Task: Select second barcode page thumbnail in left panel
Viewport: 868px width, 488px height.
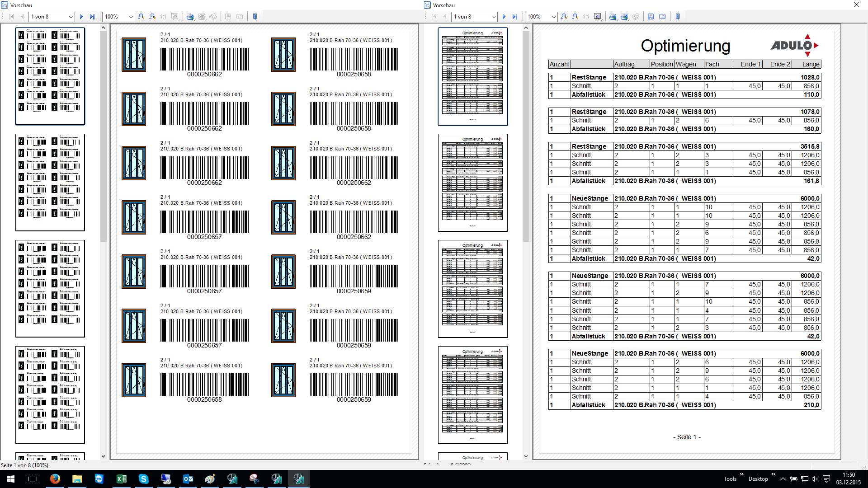Action: click(x=50, y=183)
